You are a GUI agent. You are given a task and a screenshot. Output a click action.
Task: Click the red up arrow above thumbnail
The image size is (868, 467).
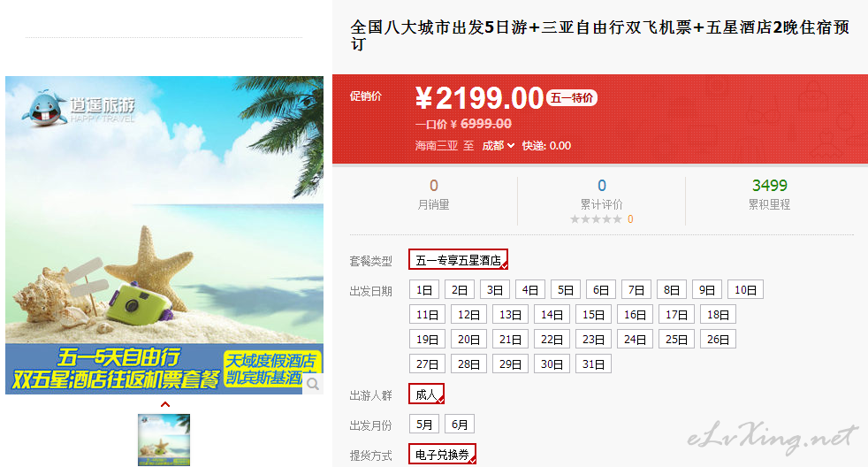tap(165, 404)
